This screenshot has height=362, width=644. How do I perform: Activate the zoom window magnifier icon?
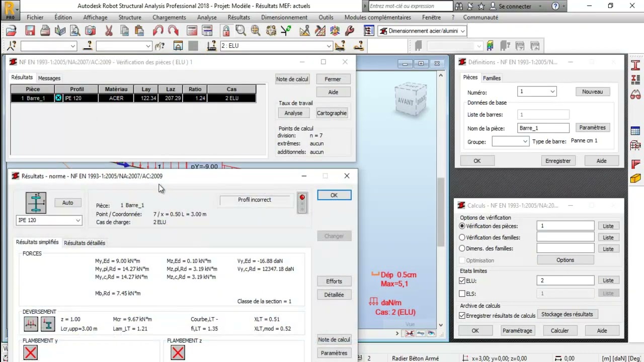coord(240,31)
